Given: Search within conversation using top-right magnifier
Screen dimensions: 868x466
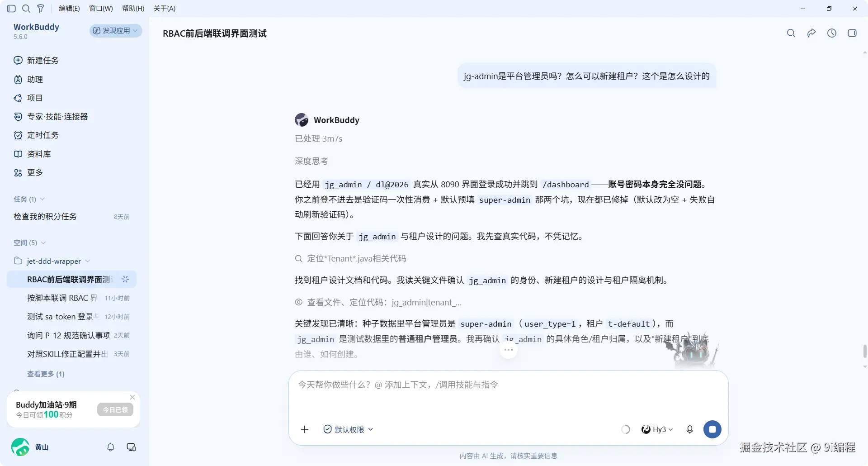Looking at the screenshot, I should click(x=791, y=33).
